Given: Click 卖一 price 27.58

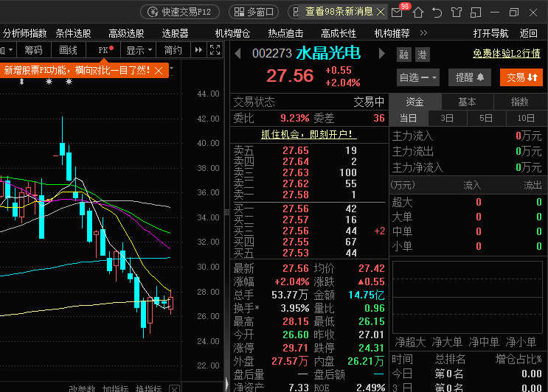Looking at the screenshot, I should click(296, 195).
